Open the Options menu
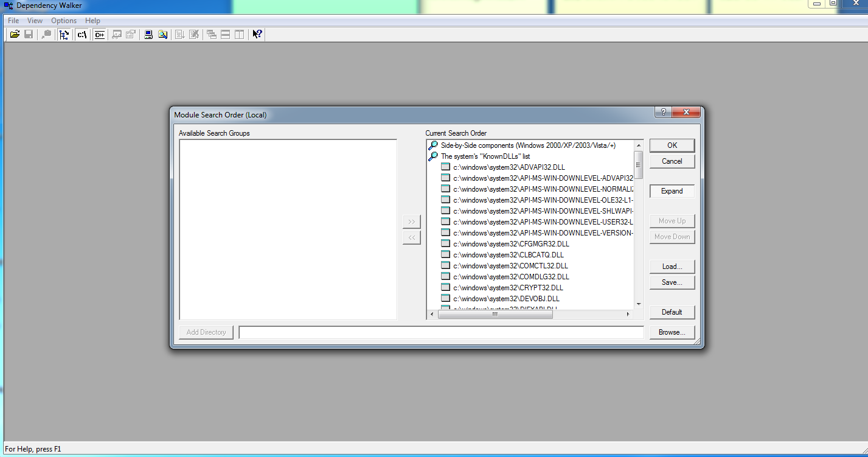This screenshot has width=868, height=457. [64, 21]
